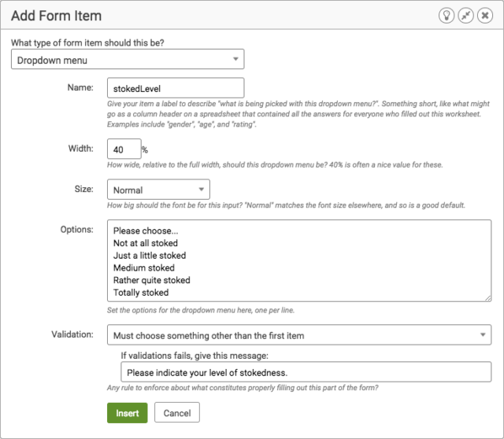This screenshot has width=504, height=439.
Task: Click the collapse dialog arrows icon
Action: 465,16
